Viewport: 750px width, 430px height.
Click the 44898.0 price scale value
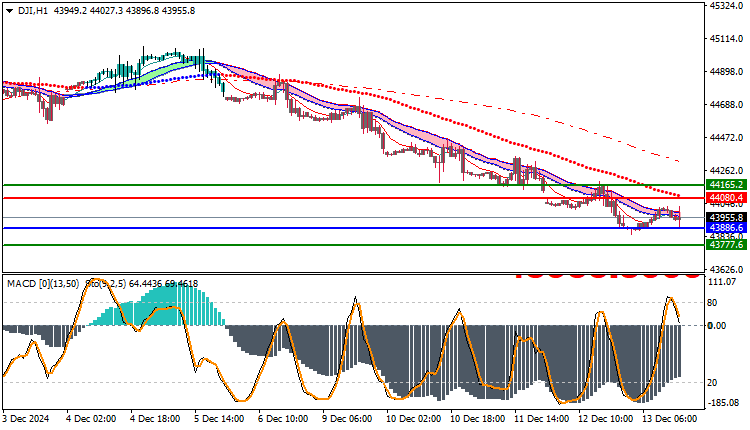point(727,72)
